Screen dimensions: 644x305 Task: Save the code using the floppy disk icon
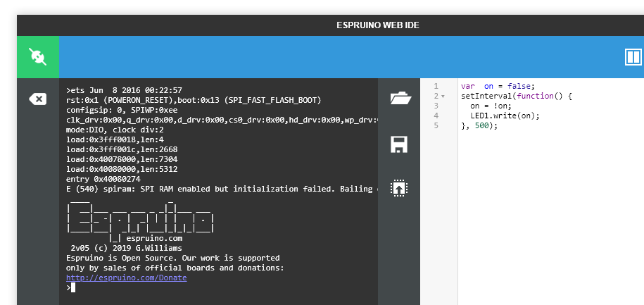[399, 144]
